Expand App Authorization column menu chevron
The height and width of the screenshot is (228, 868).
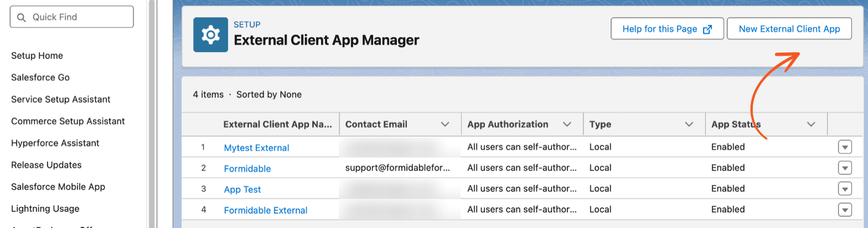click(x=567, y=124)
